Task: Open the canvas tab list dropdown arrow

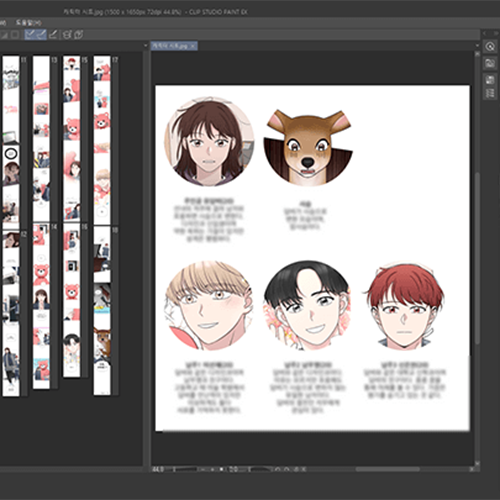Action: click(477, 46)
